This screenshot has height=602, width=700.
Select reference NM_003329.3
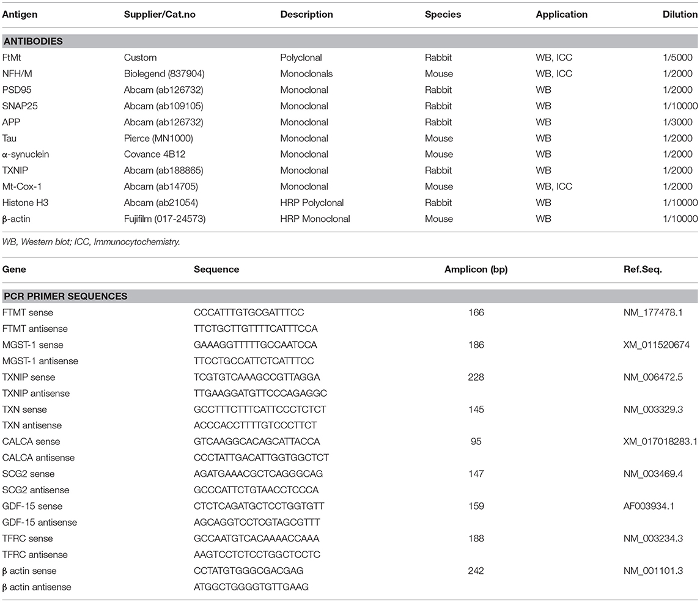[x=653, y=409]
